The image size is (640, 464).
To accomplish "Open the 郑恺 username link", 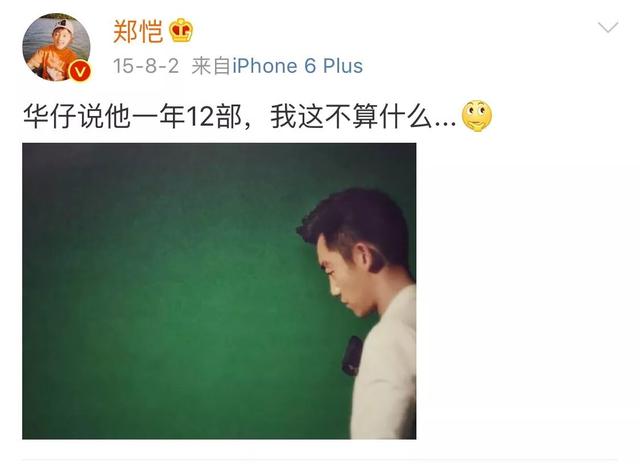I will [x=138, y=31].
